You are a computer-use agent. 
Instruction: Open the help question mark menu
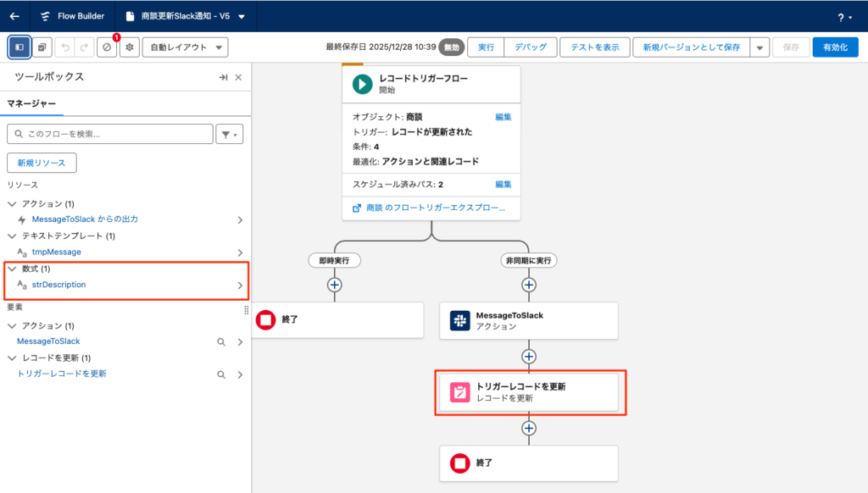844,17
